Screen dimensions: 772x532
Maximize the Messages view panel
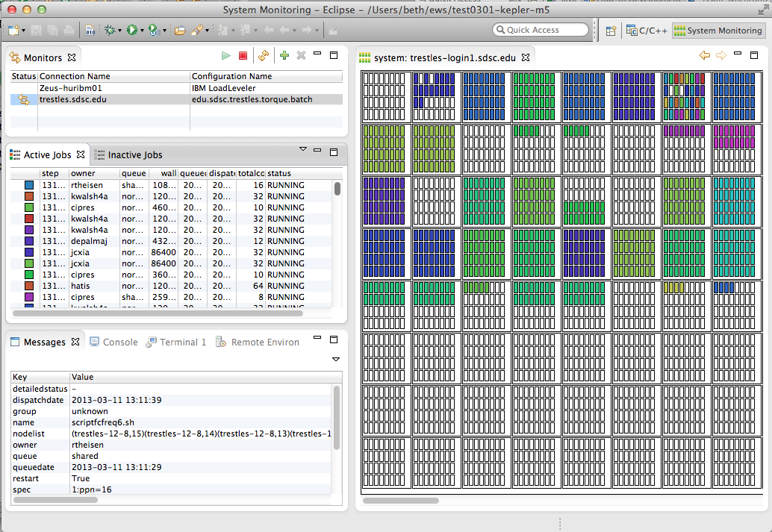point(334,339)
